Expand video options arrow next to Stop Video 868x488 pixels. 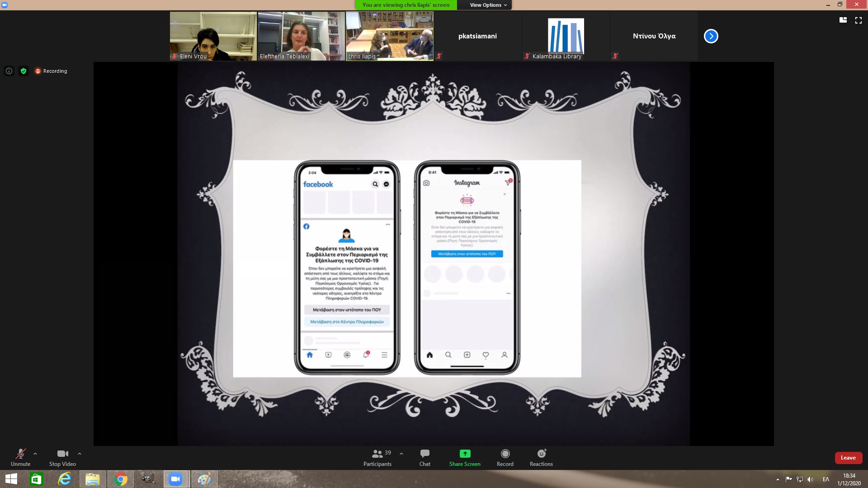coord(80,454)
